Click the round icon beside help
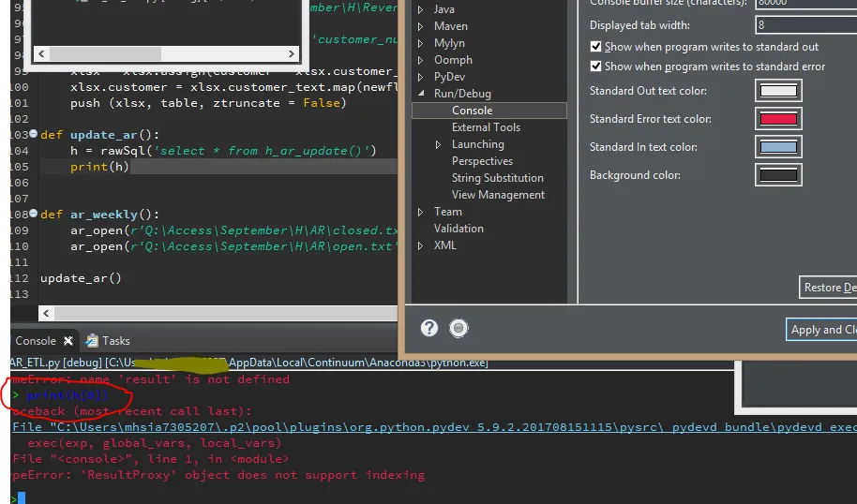 pos(459,328)
